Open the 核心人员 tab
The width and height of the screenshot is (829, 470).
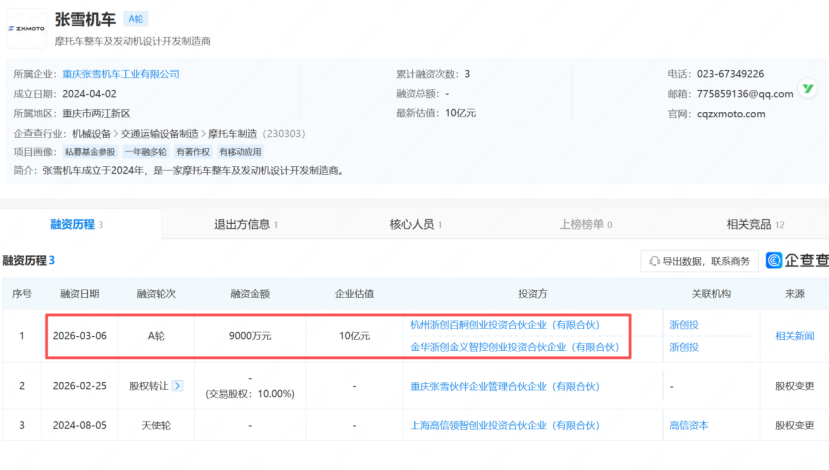click(415, 225)
